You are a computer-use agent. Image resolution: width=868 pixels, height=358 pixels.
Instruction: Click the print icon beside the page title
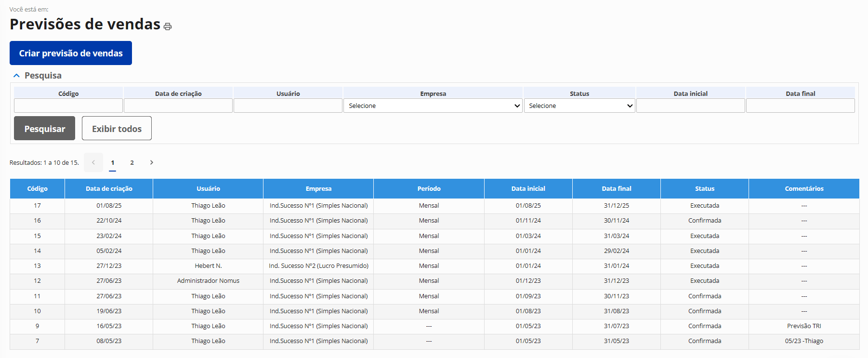[168, 27]
